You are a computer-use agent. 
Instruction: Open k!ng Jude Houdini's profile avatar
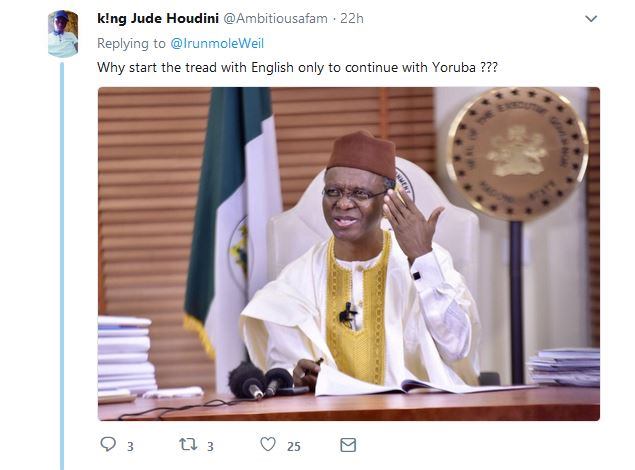(x=63, y=34)
